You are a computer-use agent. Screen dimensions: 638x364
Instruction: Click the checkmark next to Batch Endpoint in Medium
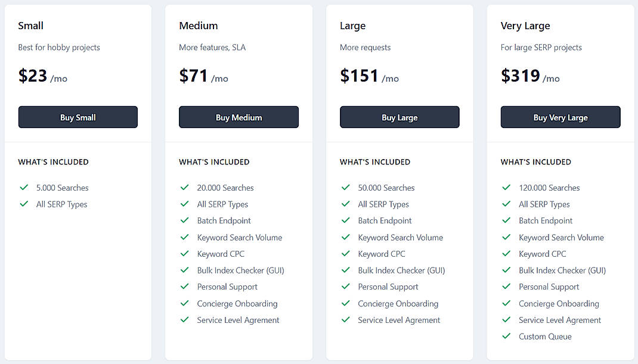click(x=185, y=220)
